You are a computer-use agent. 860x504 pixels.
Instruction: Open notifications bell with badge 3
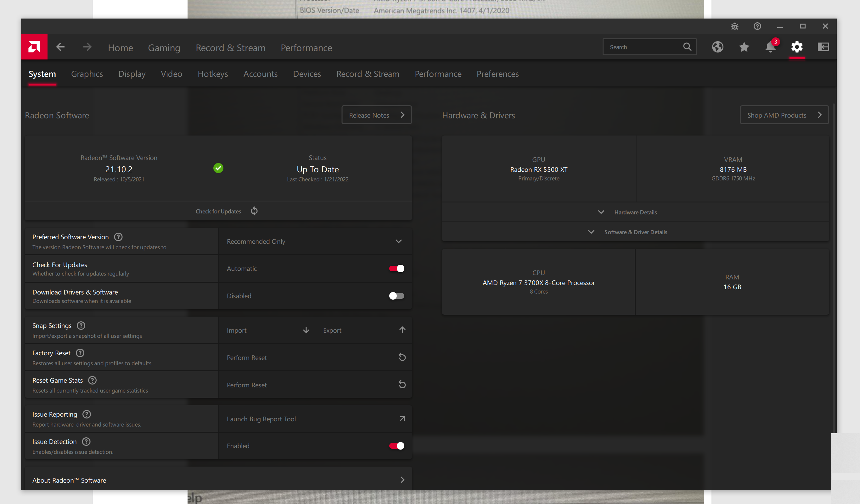(771, 47)
